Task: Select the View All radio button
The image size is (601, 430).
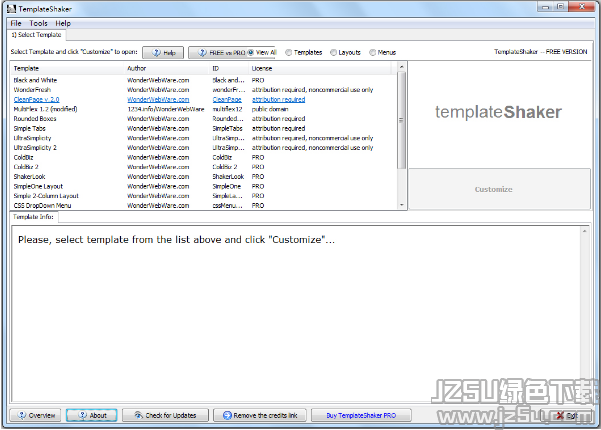Action: [251, 53]
